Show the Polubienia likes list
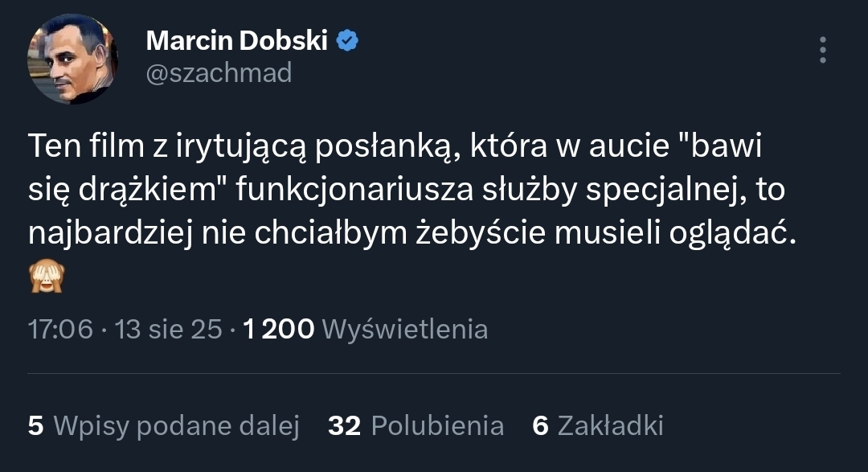This screenshot has width=868, height=472. 437,425
